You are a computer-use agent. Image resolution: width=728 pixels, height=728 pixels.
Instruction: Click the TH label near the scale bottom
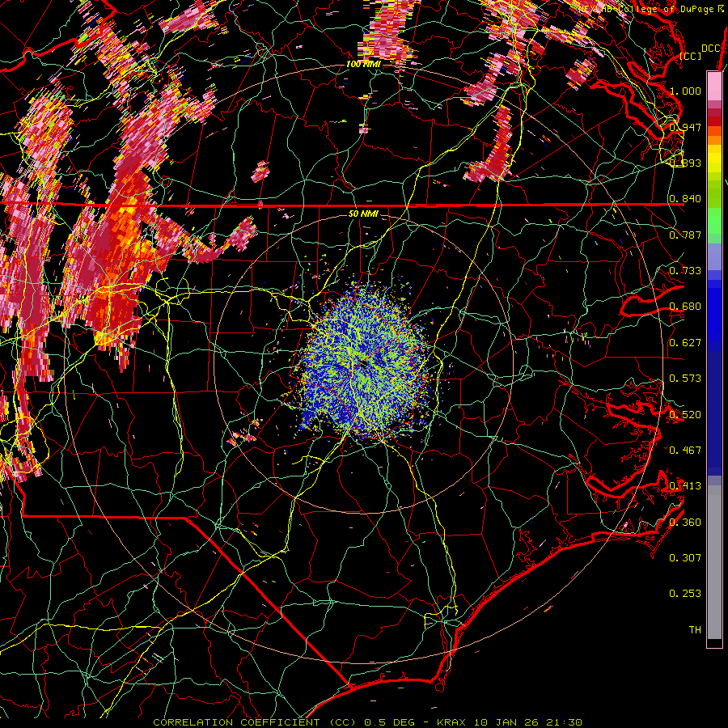click(x=695, y=630)
